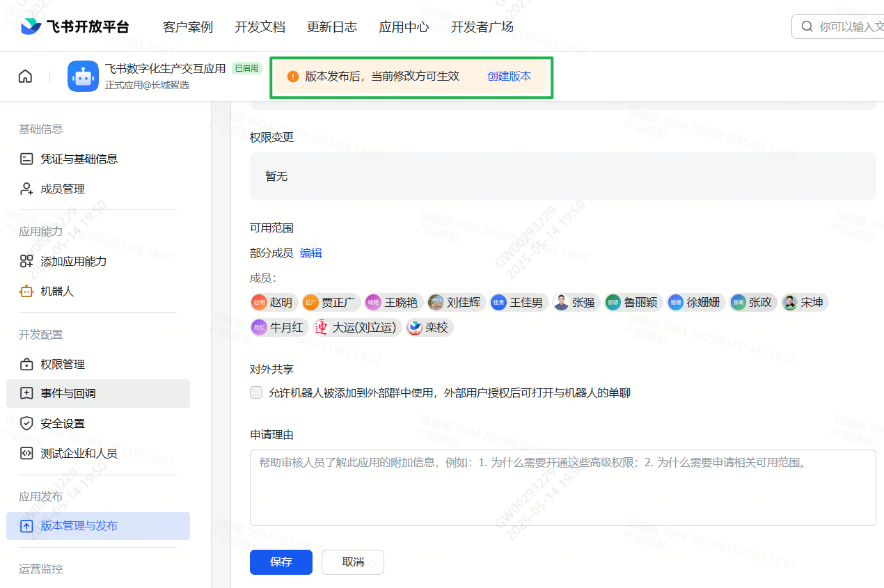
Task: Click the search magnifier icon
Action: click(x=807, y=26)
